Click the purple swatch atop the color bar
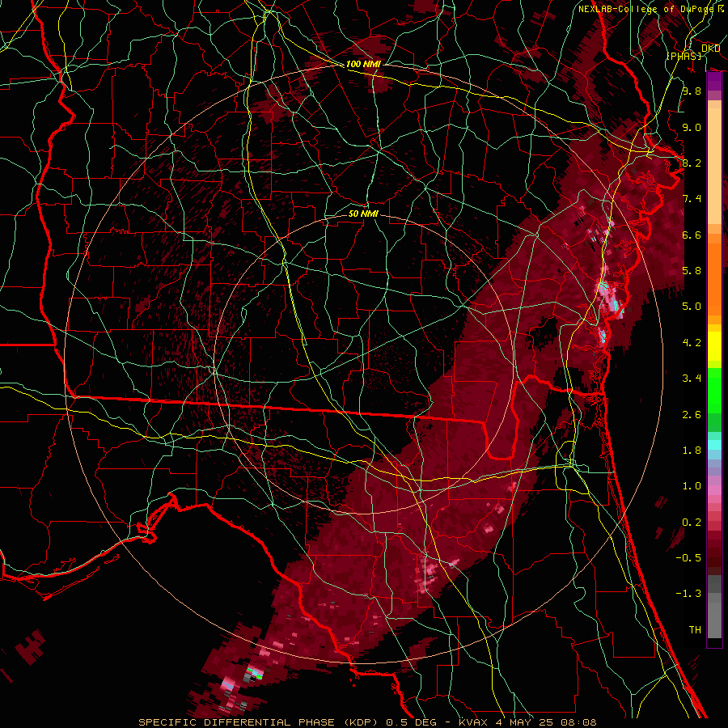The height and width of the screenshot is (728, 728). [714, 81]
